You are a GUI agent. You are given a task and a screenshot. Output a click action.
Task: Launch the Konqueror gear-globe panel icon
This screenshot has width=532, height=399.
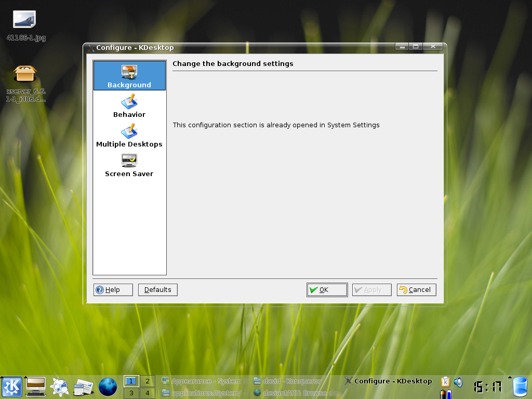tap(60, 387)
